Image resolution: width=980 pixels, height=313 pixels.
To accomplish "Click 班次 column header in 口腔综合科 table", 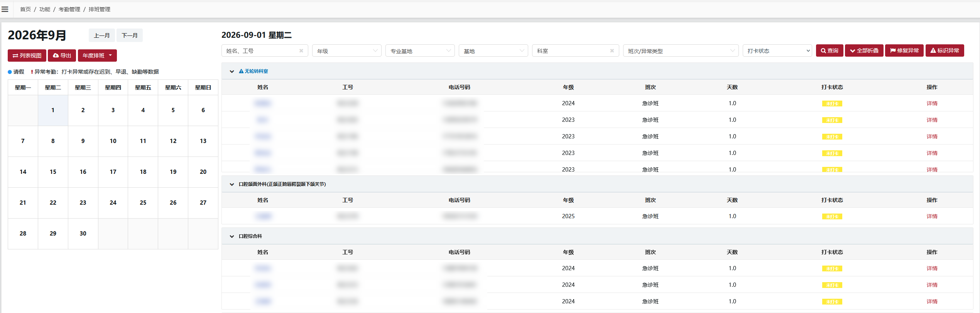I will pyautogui.click(x=651, y=252).
